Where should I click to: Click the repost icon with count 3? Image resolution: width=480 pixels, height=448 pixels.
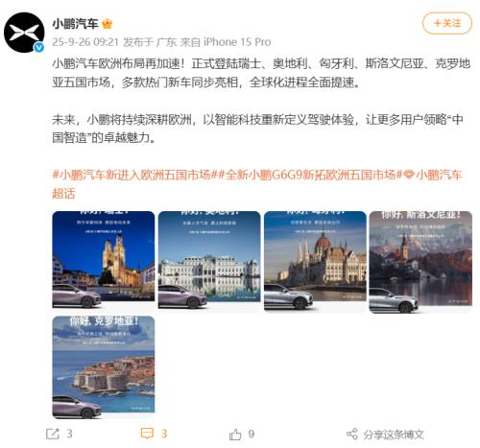pyautogui.click(x=53, y=434)
